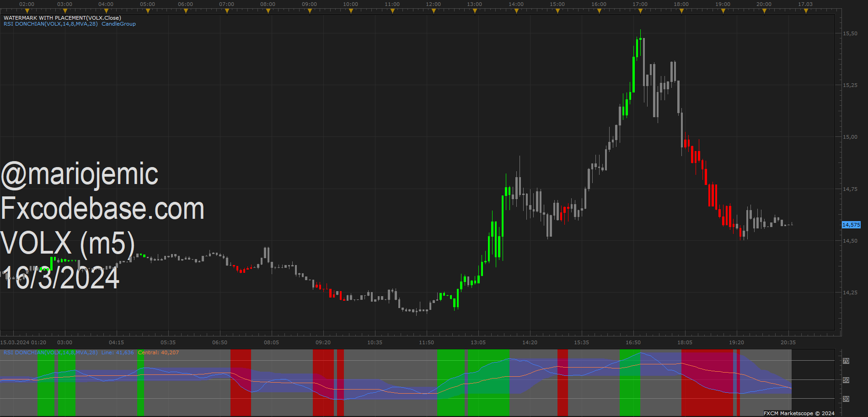Select the RSI DONCHIAN label in the oscillator pane
Screen dimensions: 868x417
51,352
